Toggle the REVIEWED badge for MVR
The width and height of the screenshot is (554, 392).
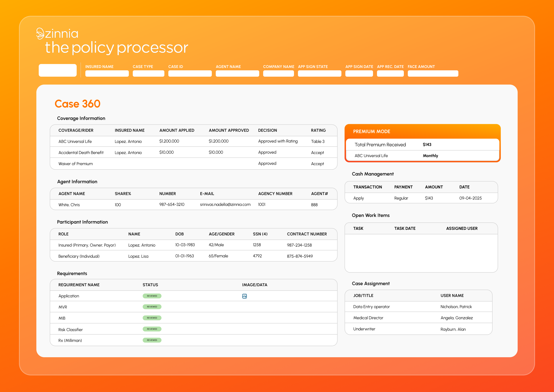click(x=152, y=307)
